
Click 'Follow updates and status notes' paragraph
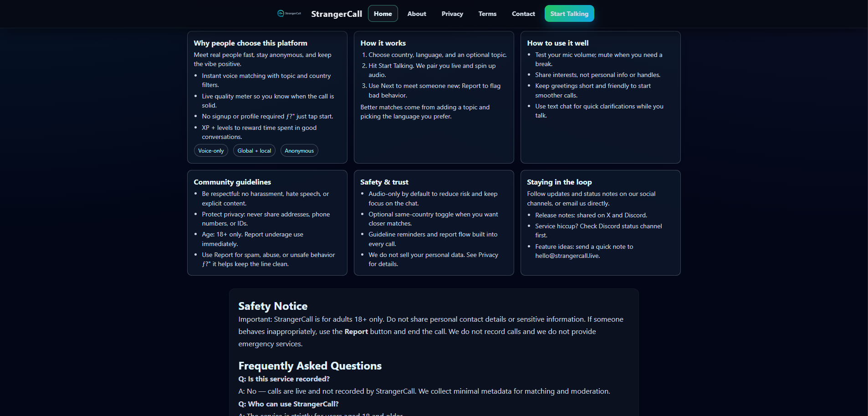(591, 199)
